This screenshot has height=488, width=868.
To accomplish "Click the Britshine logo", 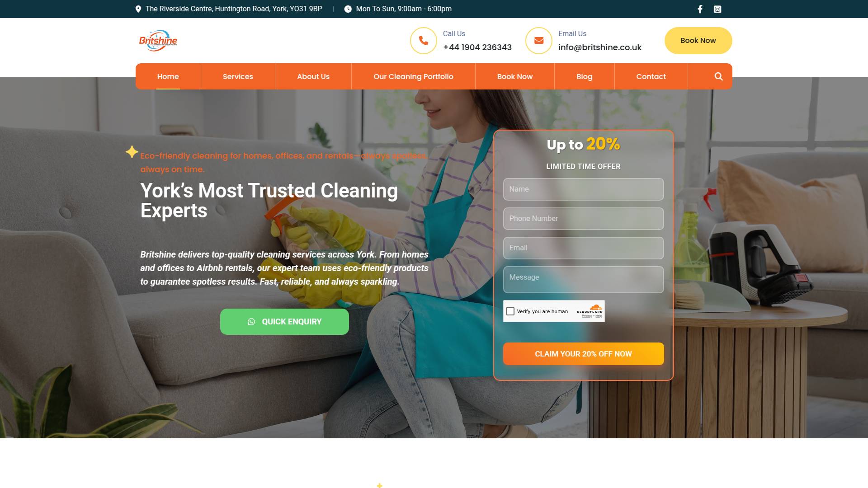I will tap(158, 41).
